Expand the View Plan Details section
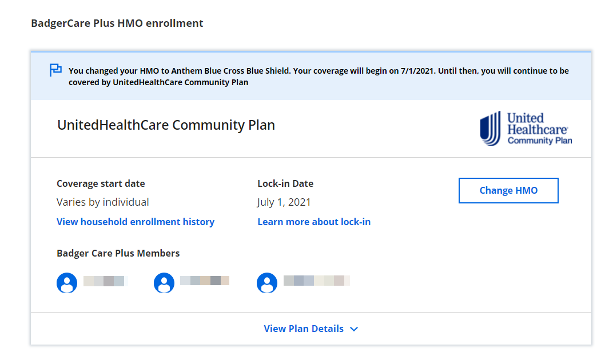This screenshot has height=364, width=601. [304, 329]
